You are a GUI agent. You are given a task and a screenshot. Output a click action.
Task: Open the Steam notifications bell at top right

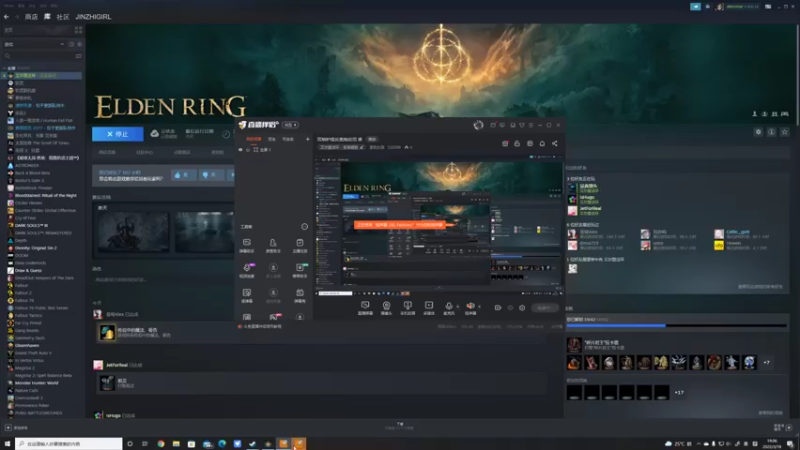point(707,7)
